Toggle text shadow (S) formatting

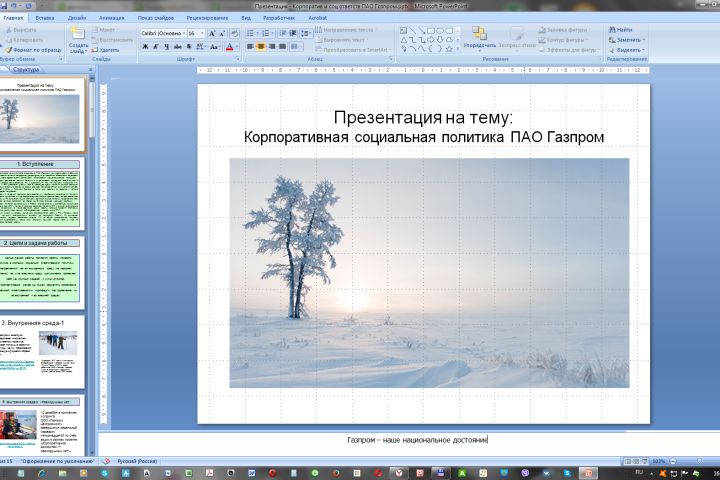[189, 47]
